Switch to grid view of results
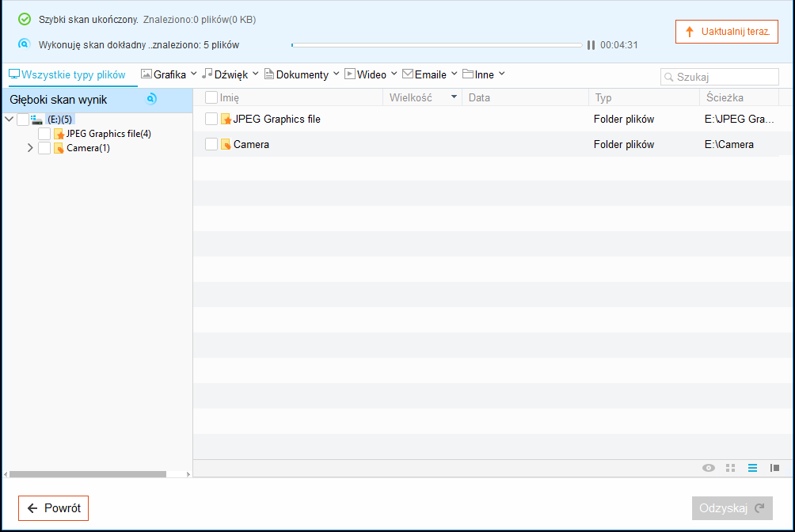This screenshot has width=795, height=532. [730, 468]
